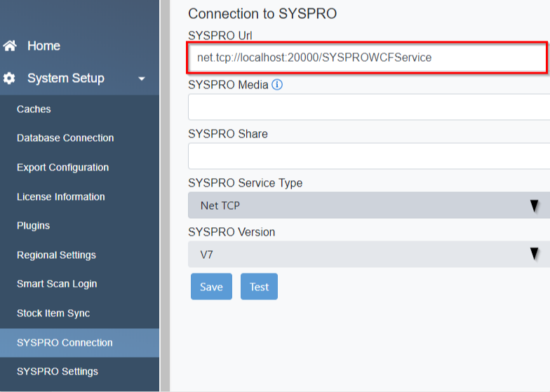Screen dimensions: 550x392
Task: Go to Home in sidebar
Action: pyautogui.click(x=43, y=46)
